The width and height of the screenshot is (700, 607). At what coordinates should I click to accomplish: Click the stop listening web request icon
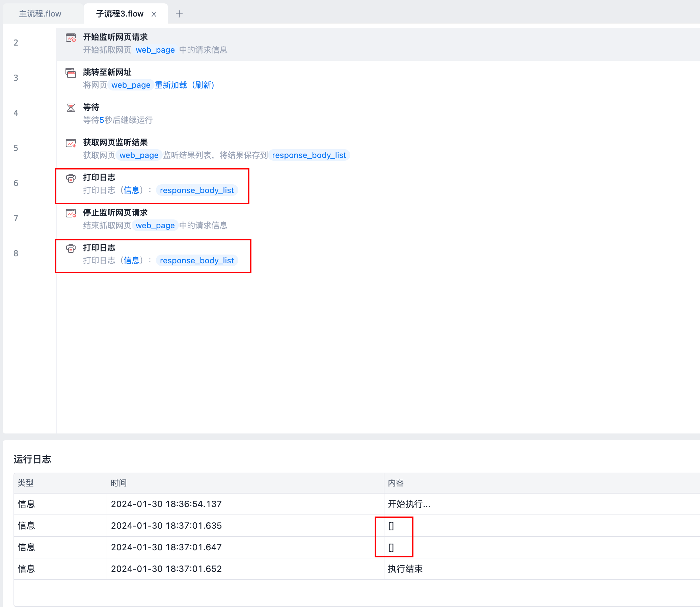[71, 213]
